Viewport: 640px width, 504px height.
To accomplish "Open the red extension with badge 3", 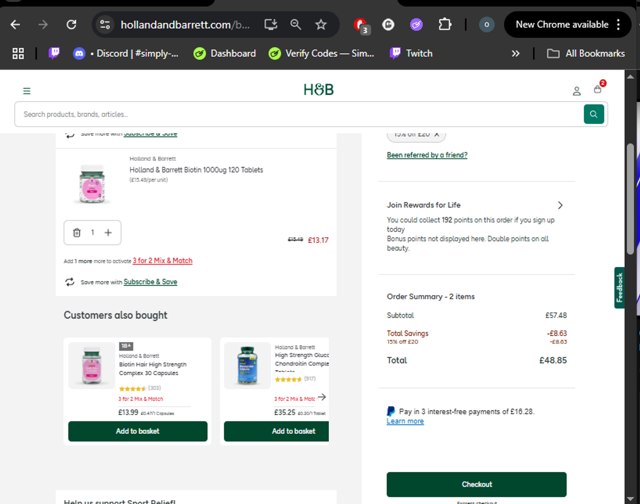I will click(x=361, y=25).
